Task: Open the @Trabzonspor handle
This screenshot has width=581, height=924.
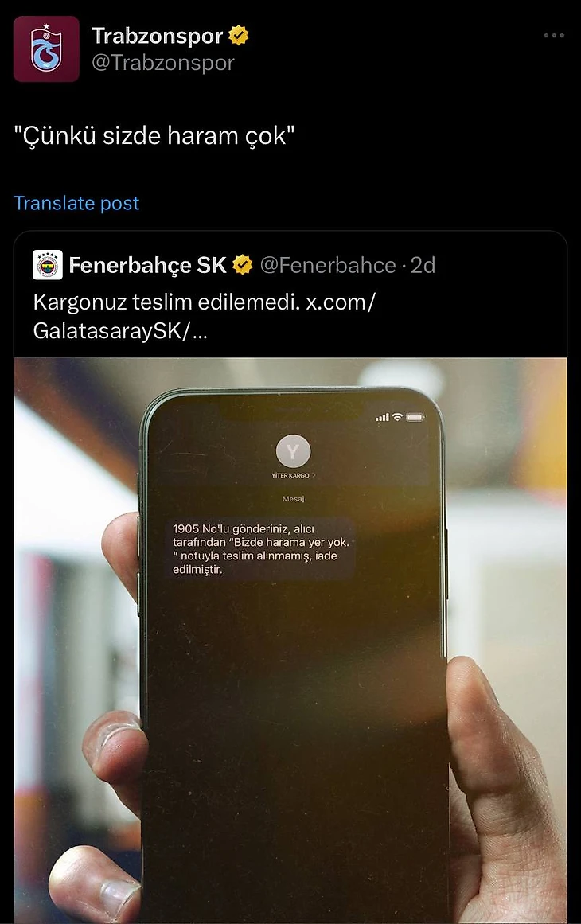Action: (x=163, y=62)
